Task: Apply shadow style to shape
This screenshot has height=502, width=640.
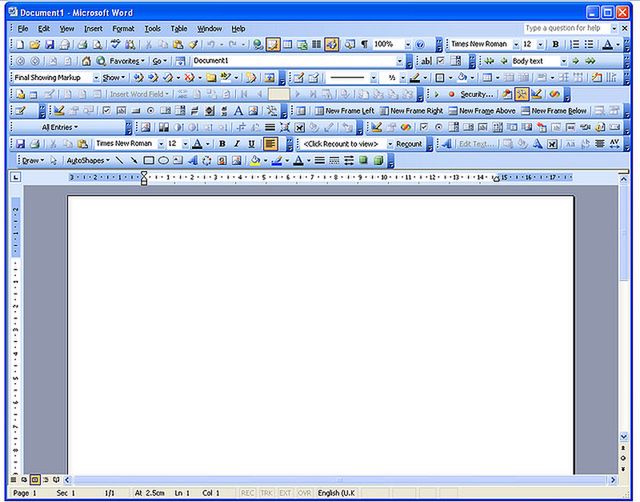Action: [363, 161]
